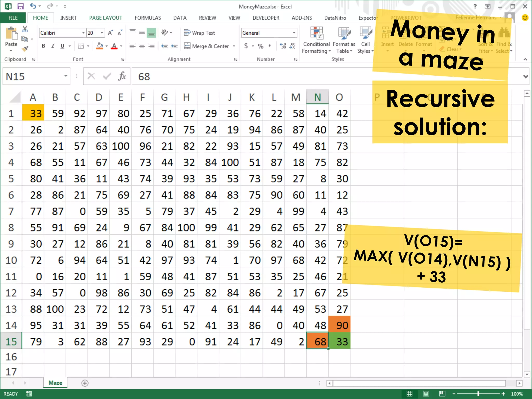Screen dimensions: 532x399
Task: Open the font size dropdown
Action: tap(102, 33)
